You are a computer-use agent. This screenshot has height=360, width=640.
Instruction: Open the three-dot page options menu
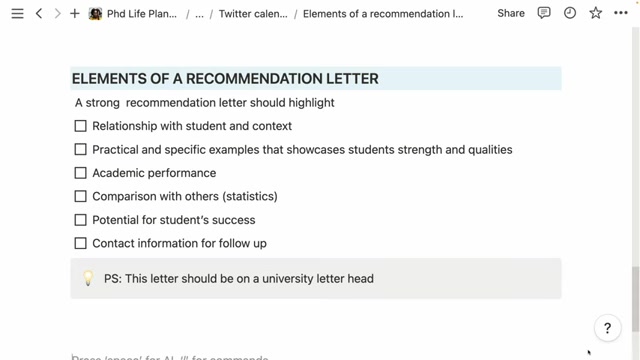(x=621, y=13)
